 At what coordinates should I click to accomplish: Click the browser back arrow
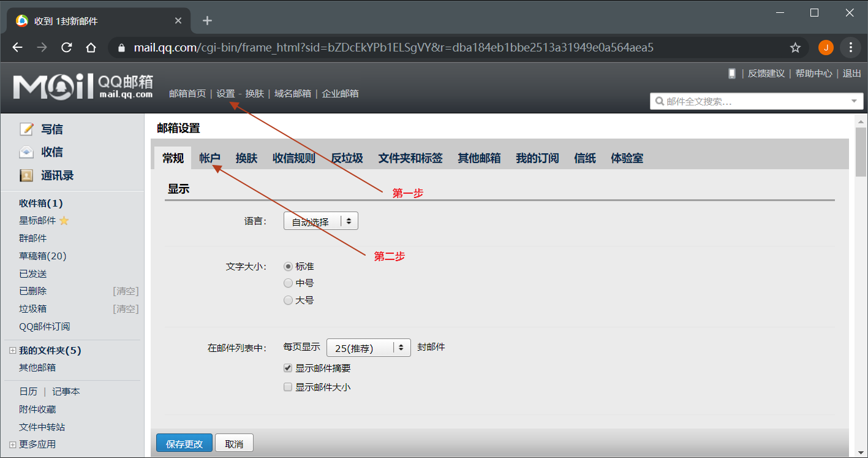click(18, 47)
